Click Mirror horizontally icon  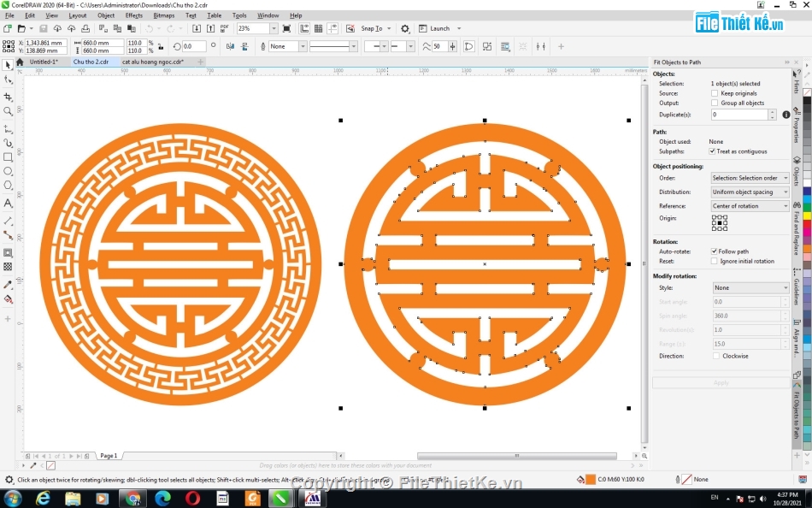(x=231, y=47)
